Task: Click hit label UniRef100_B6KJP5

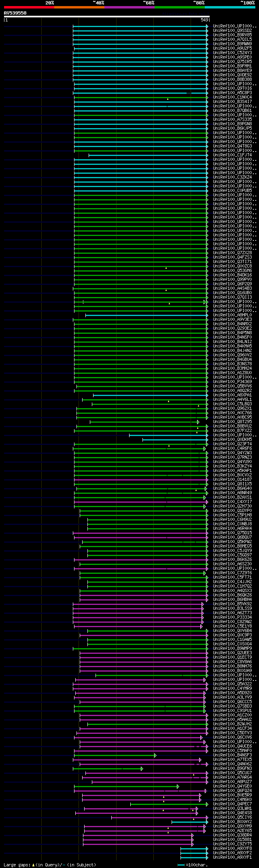Action: (x=232, y=128)
